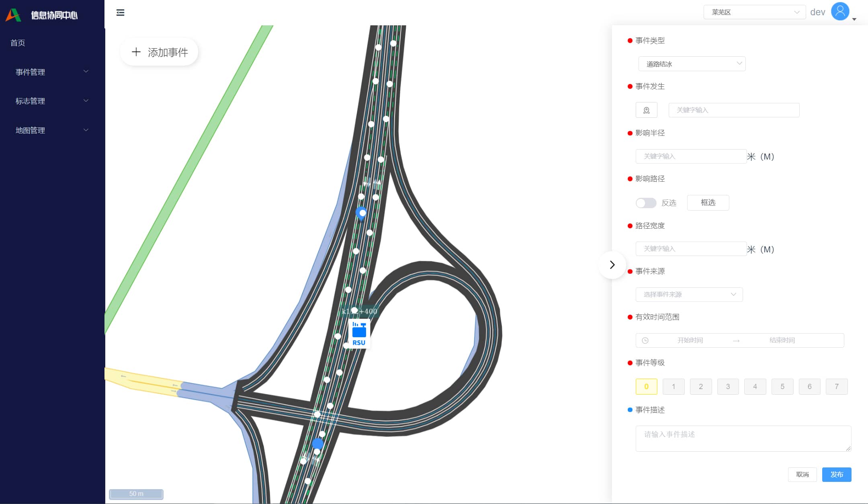This screenshot has height=504, width=868.
Task: Click the app logo in the sidebar
Action: (x=13, y=15)
